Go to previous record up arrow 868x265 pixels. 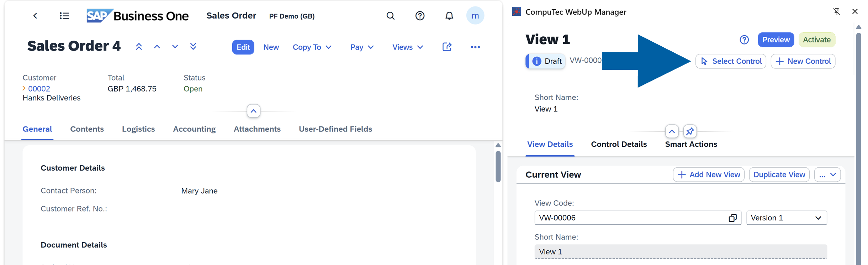(x=157, y=47)
